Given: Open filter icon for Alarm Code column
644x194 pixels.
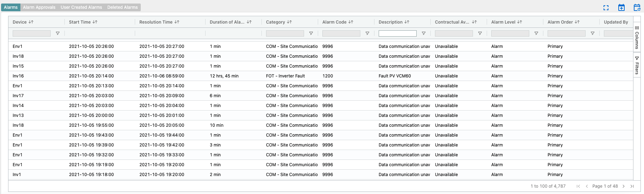Looking at the screenshot, I should click(x=367, y=33).
